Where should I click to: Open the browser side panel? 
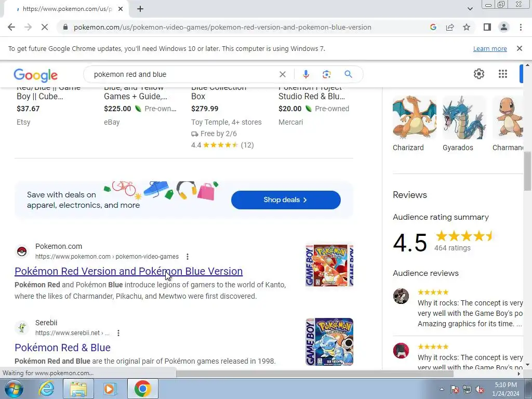tap(487, 27)
